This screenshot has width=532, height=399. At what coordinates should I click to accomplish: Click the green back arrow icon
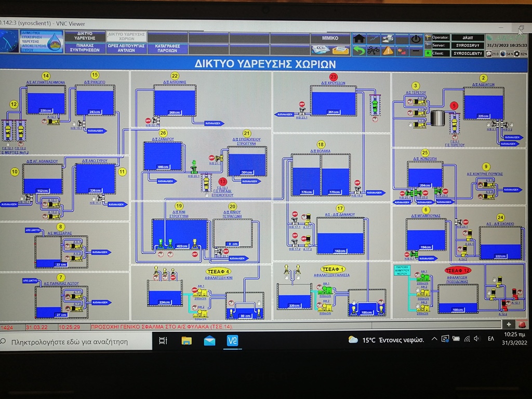358,50
